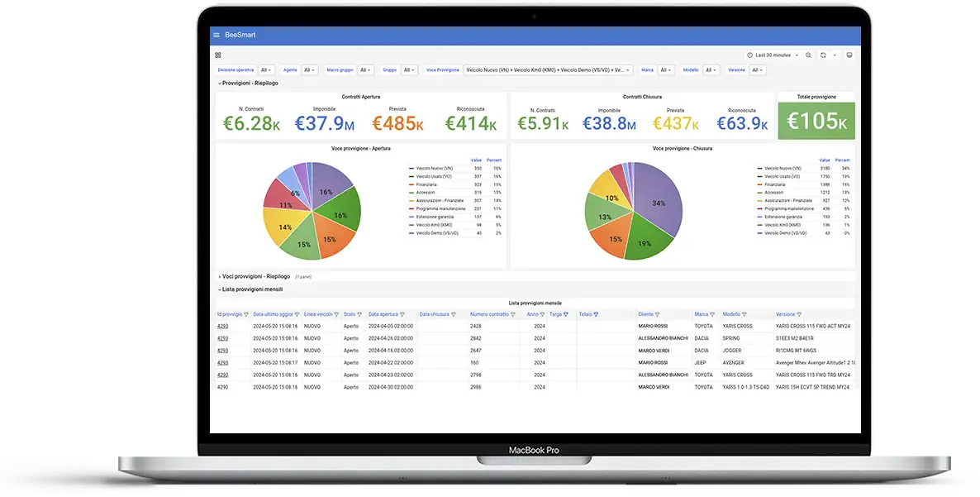Click filter icon on Numero contratto column
The height and width of the screenshot is (497, 980).
[513, 315]
